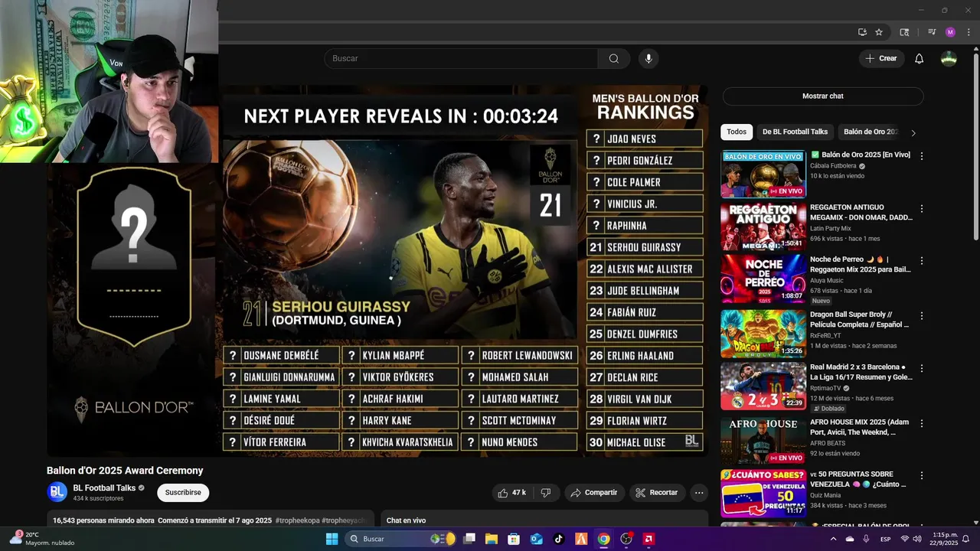This screenshot has height=551, width=980.
Task: Open Real Madrid 2 x 3 Barcelona thumbnail
Action: pos(763,386)
